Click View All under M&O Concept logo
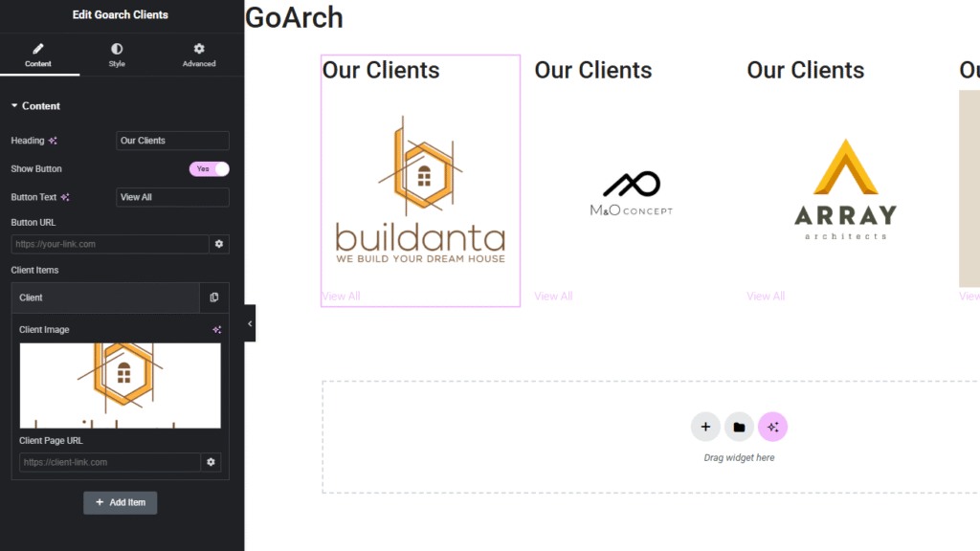This screenshot has width=980, height=551. coord(553,297)
